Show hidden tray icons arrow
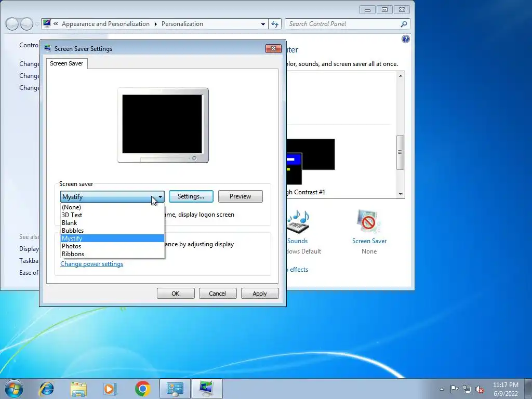Viewport: 532px width, 399px height. 442,389
